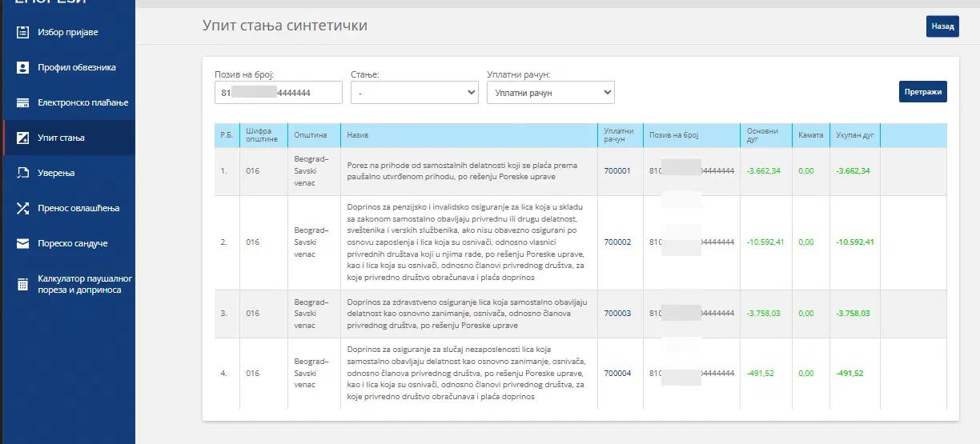Open account link 700001

tap(617, 170)
